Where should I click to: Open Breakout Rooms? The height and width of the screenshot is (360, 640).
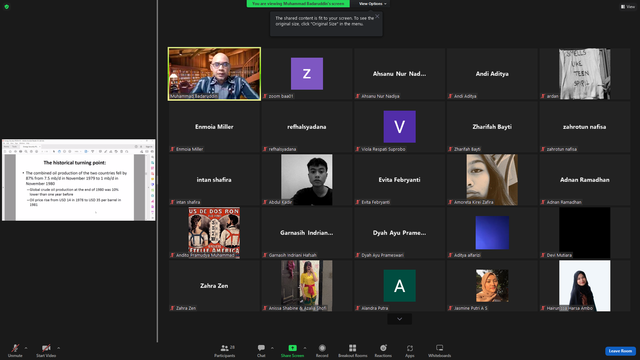point(353,350)
